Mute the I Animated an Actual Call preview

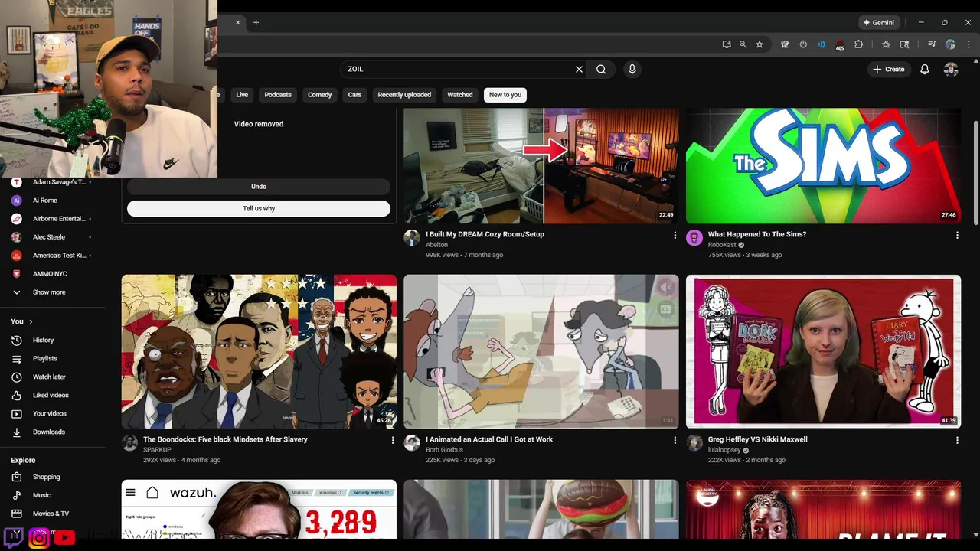(x=665, y=288)
